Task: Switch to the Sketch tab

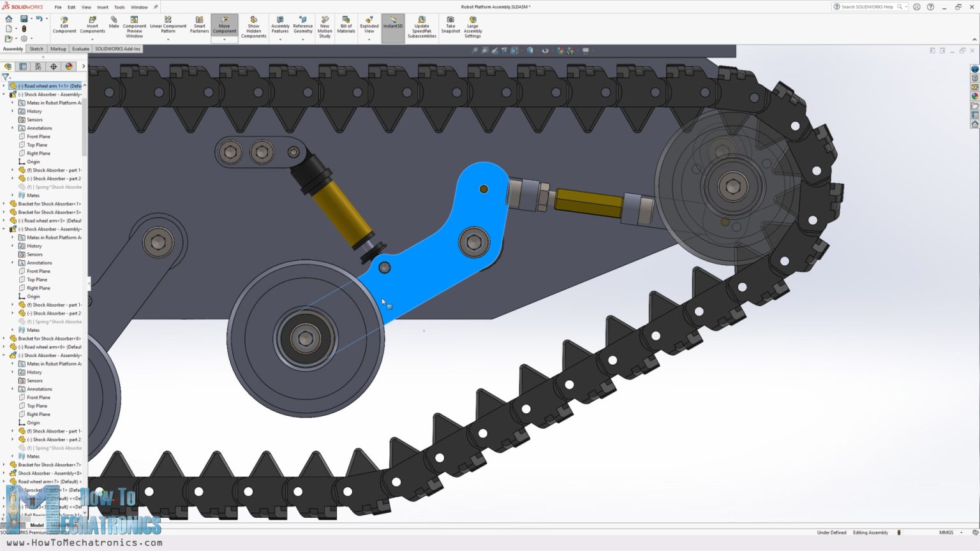Action: pyautogui.click(x=36, y=48)
